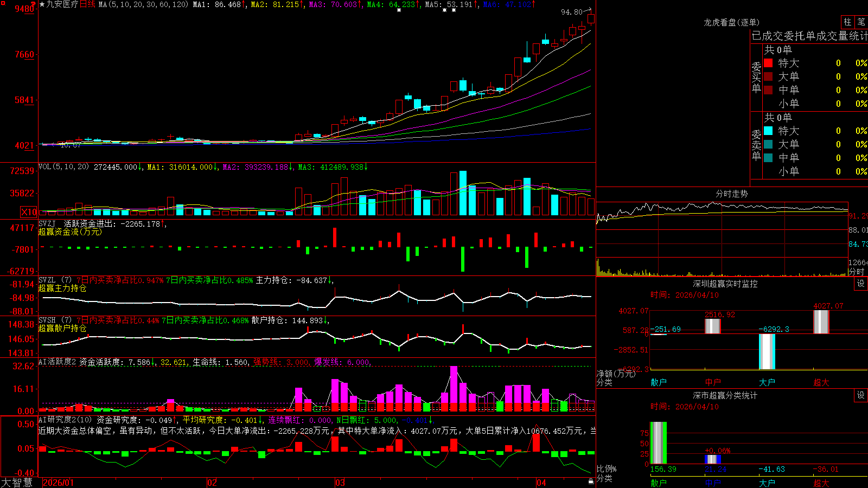Click the dark red 中单 swatch under 委买单
The image size is (868, 488).
768,90
